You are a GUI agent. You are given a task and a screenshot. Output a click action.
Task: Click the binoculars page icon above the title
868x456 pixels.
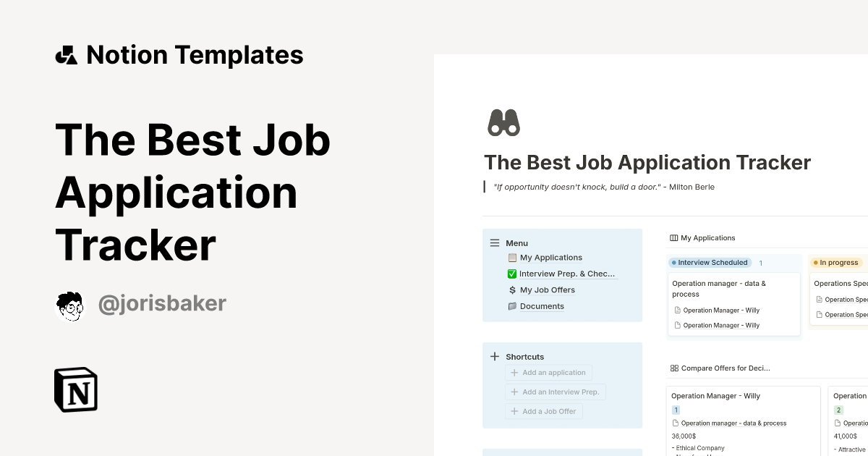pyautogui.click(x=503, y=122)
